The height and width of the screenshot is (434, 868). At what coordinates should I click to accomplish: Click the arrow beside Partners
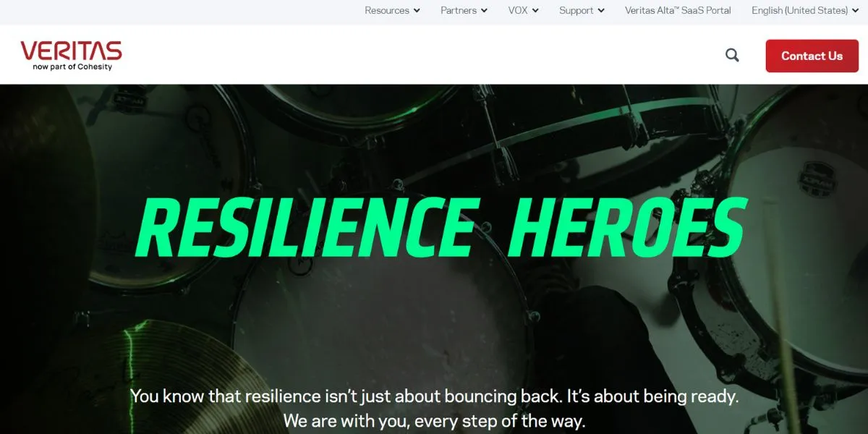tap(484, 11)
